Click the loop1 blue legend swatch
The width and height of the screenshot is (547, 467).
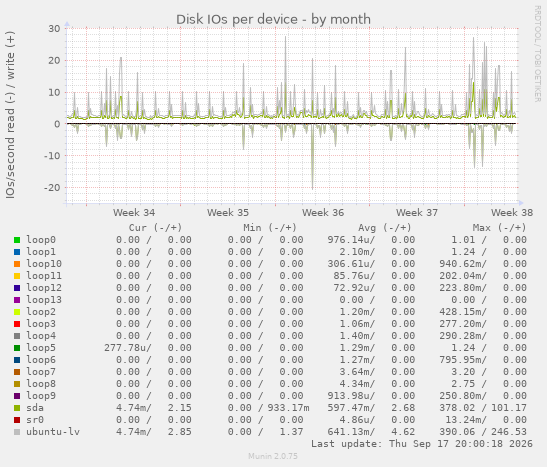click(17, 252)
